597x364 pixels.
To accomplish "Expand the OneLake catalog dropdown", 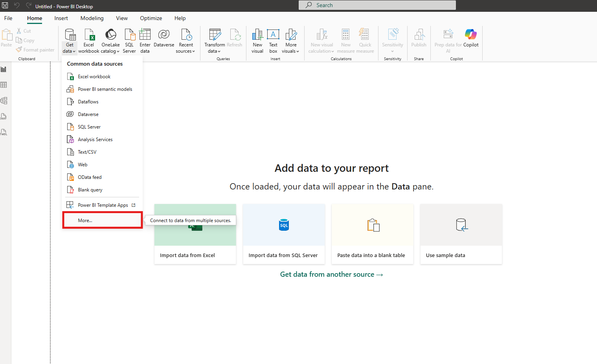I will click(110, 51).
